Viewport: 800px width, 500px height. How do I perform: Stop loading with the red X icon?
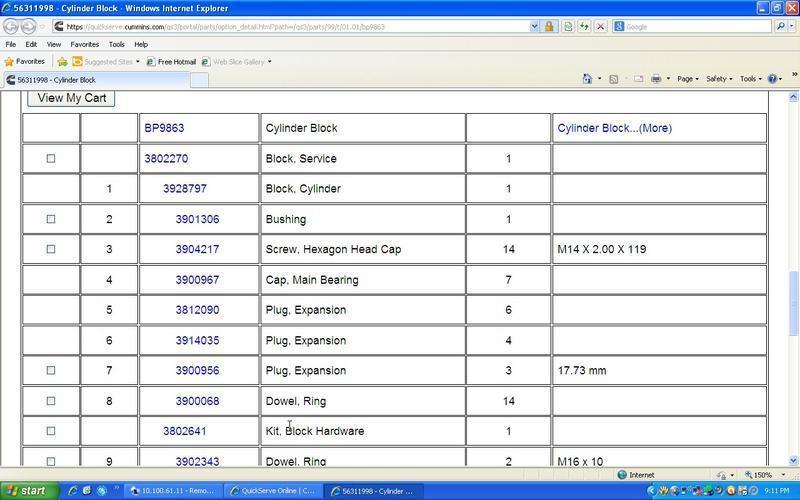tap(601, 27)
